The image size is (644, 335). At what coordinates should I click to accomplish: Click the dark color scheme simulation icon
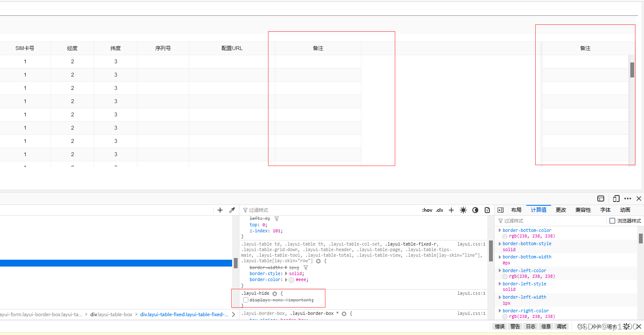(x=475, y=210)
